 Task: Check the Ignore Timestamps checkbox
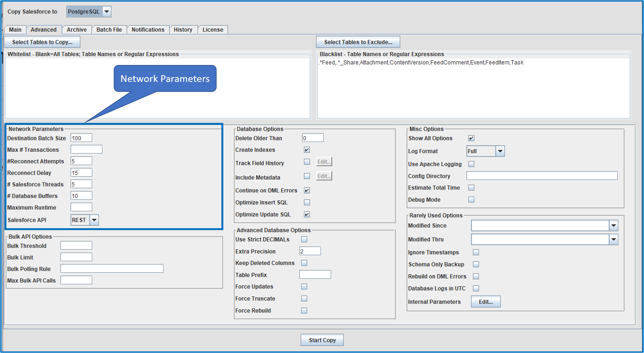click(x=476, y=253)
